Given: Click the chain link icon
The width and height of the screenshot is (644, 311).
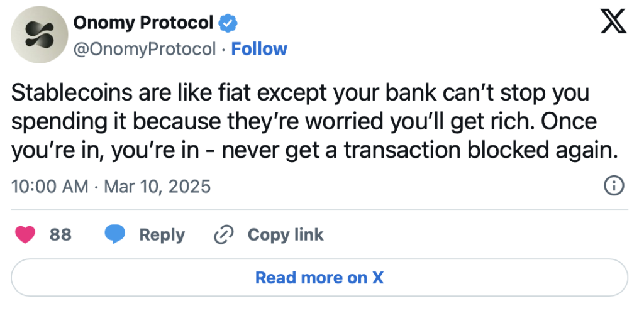Looking at the screenshot, I should click(x=224, y=235).
